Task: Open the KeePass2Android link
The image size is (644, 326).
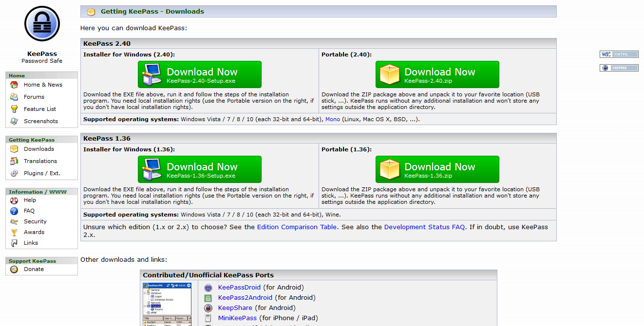Action: [245, 298]
